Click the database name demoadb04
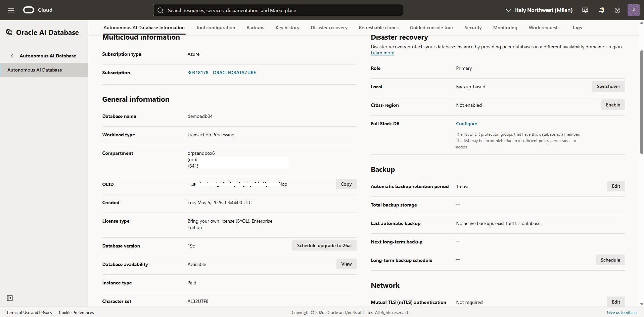 coord(200,116)
